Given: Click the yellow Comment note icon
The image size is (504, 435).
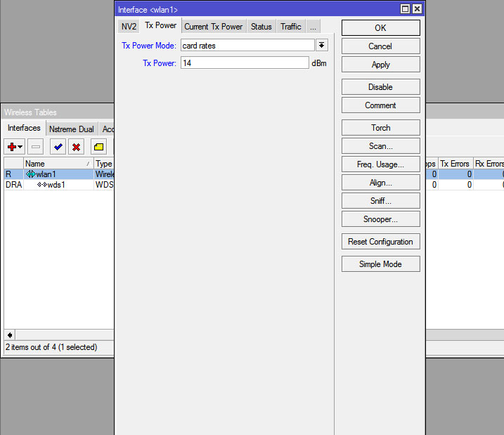Looking at the screenshot, I should pos(99,147).
